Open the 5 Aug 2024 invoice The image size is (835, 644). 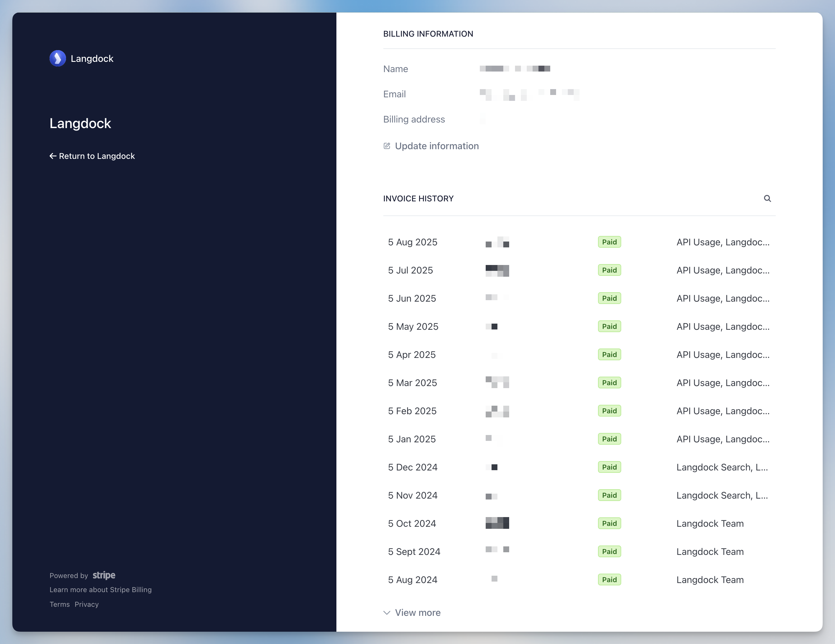[579, 580]
